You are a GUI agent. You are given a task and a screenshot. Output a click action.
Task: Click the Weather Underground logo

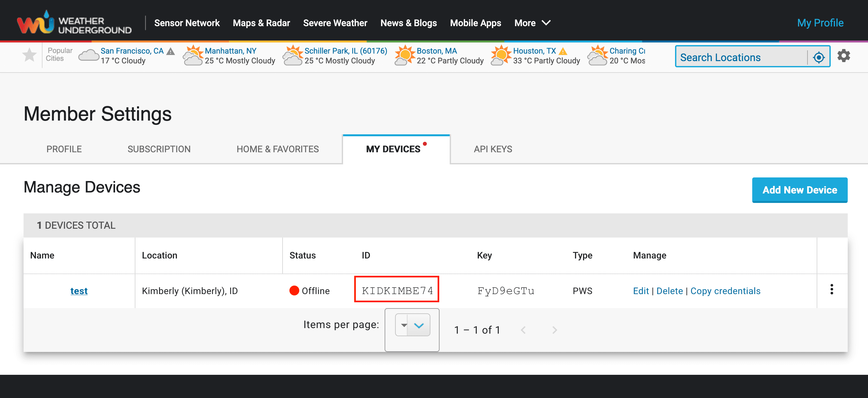(x=74, y=23)
